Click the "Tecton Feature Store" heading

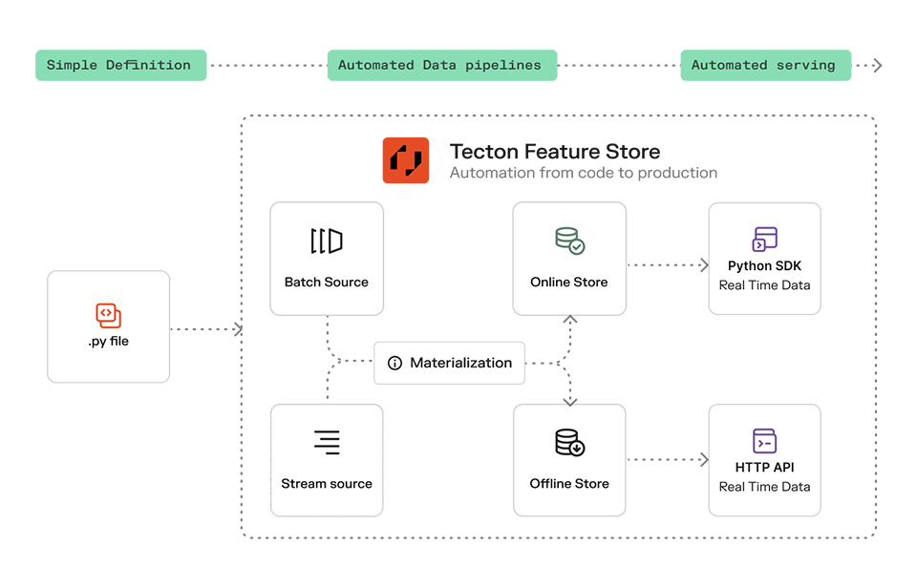[554, 152]
